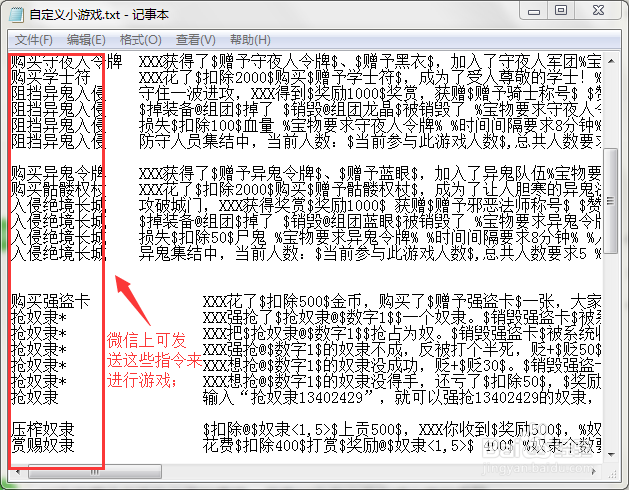Click the command text 购买骷髅权杖
The height and width of the screenshot is (490, 629).
pos(58,189)
